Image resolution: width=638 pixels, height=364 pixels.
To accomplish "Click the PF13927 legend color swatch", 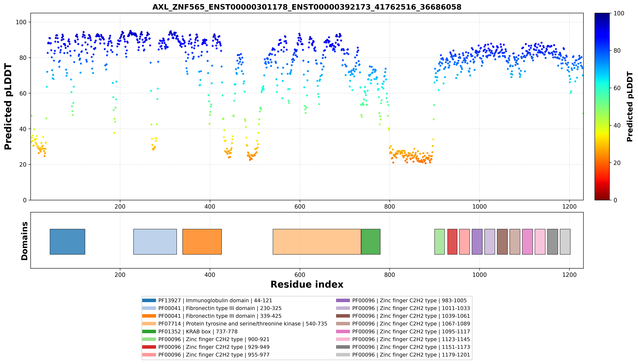I will click(x=149, y=300).
